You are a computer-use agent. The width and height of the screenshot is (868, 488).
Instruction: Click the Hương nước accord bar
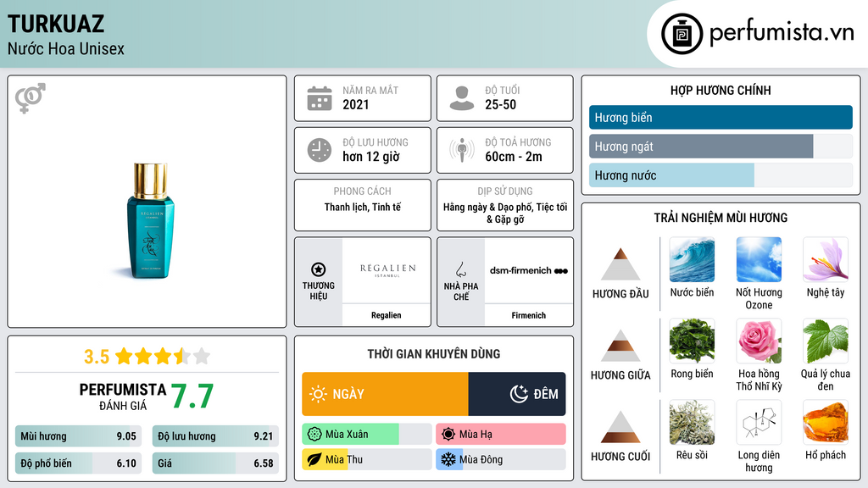tap(721, 175)
